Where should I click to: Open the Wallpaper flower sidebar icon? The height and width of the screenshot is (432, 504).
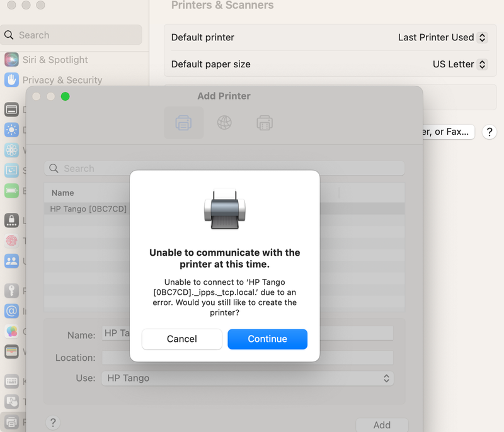[x=11, y=150]
